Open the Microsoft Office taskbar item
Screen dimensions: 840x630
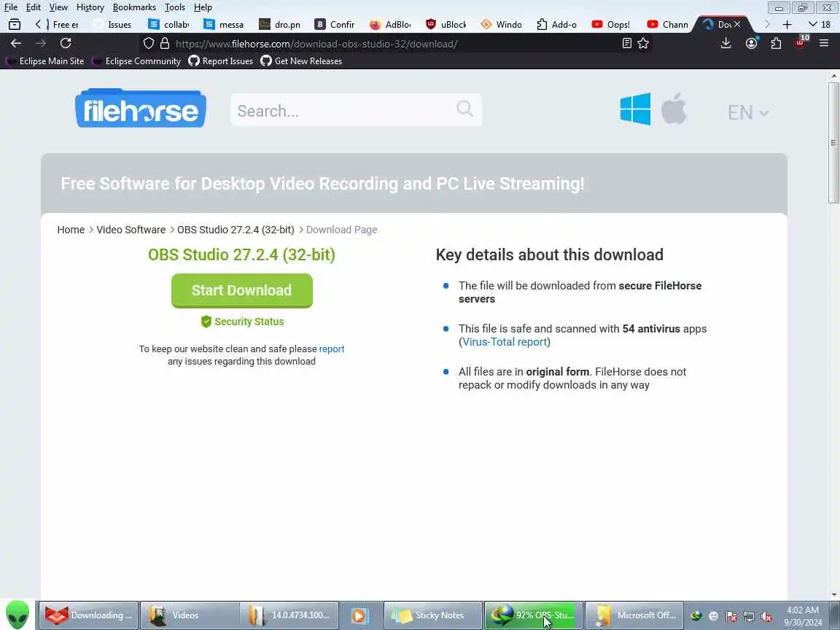pyautogui.click(x=634, y=615)
